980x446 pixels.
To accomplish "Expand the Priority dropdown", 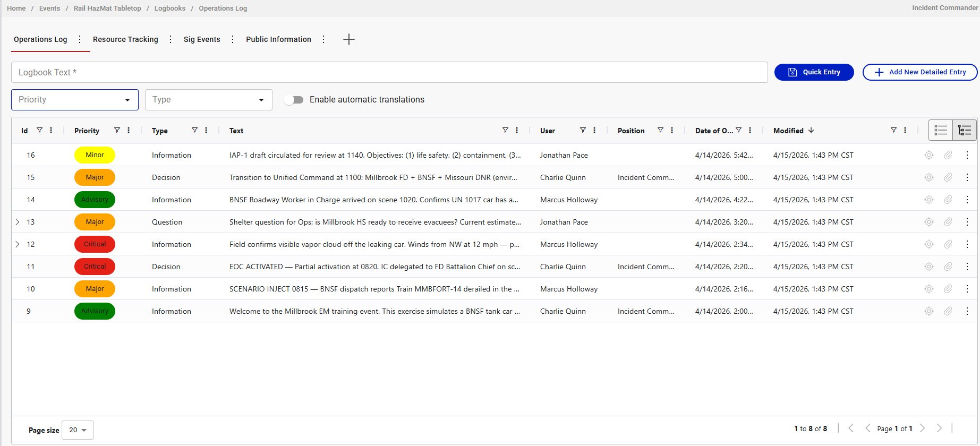I will [74, 100].
